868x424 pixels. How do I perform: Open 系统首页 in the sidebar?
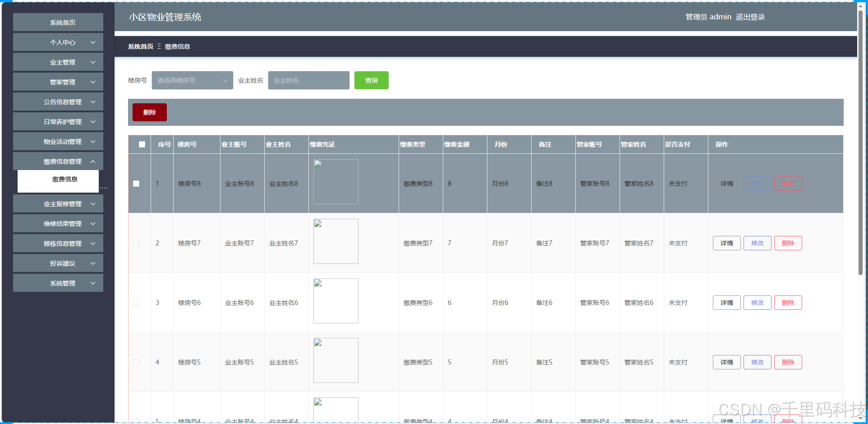tap(58, 23)
